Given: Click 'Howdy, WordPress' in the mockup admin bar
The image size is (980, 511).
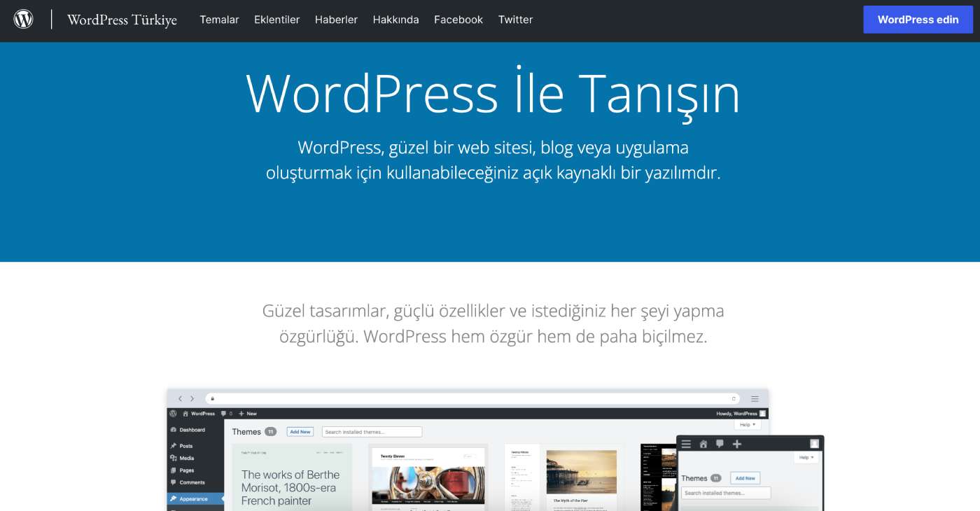Looking at the screenshot, I should (741, 414).
